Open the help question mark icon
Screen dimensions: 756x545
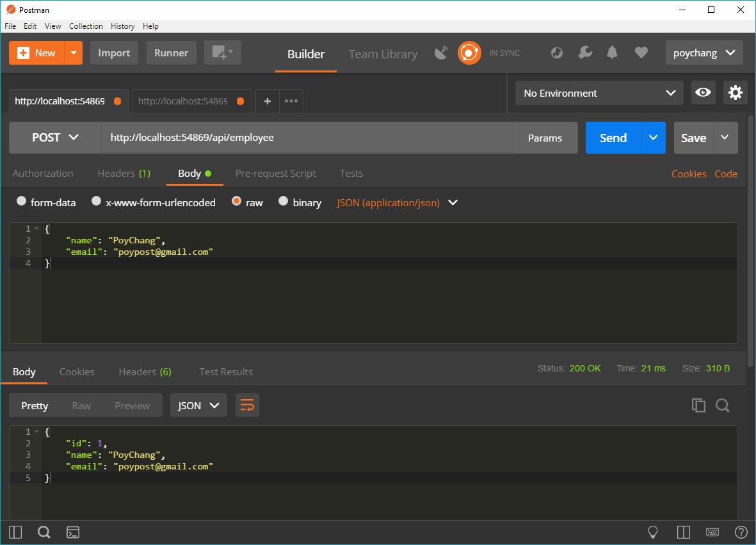(x=741, y=532)
